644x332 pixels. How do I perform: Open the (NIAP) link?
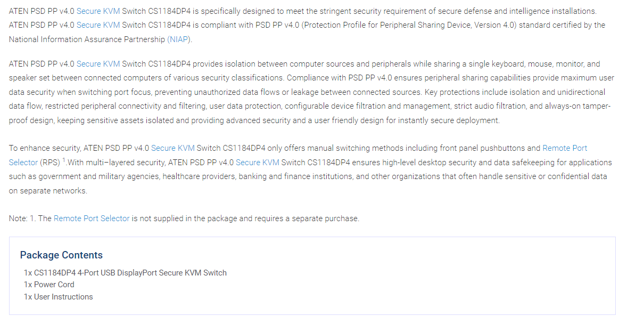(x=179, y=39)
